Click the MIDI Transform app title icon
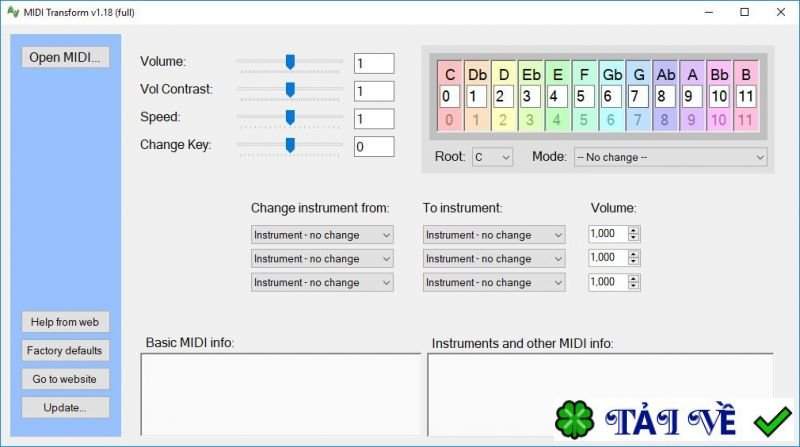The image size is (800, 447). (13, 12)
